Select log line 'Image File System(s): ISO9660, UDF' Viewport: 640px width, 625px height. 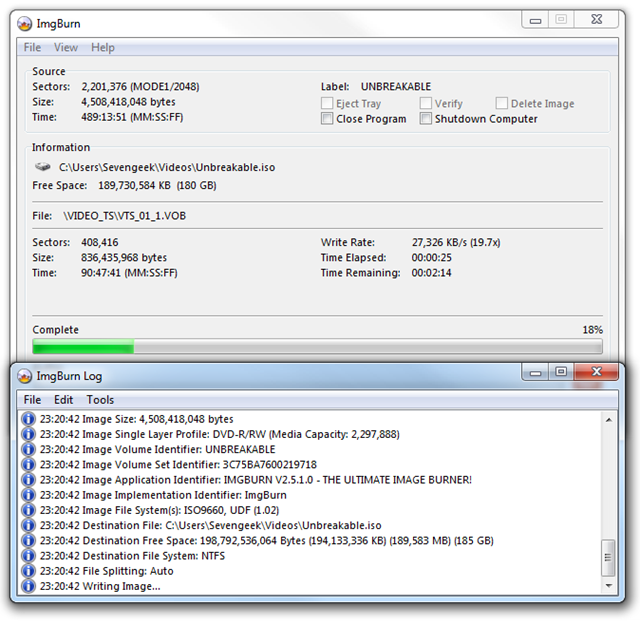(159, 510)
